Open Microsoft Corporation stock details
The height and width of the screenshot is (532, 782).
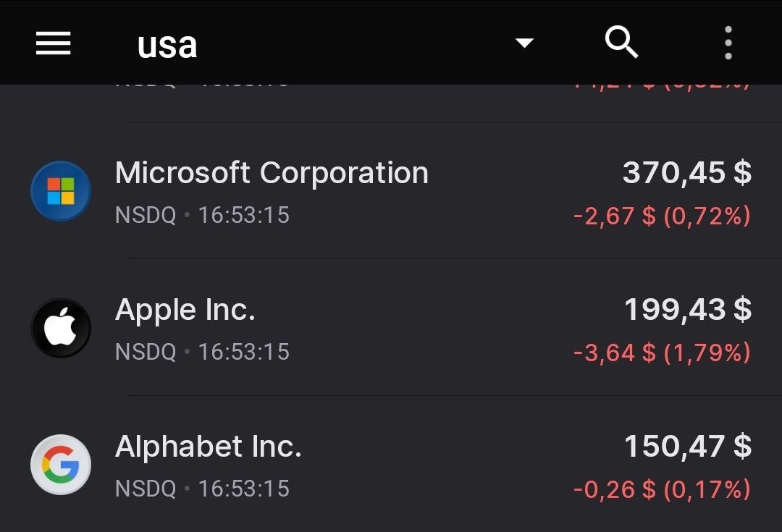coord(272,174)
